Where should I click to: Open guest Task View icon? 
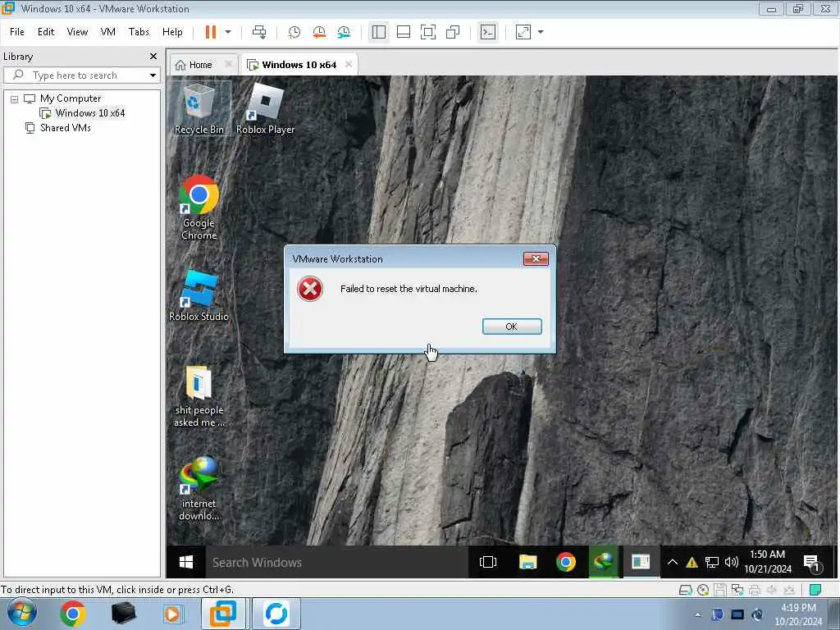488,562
